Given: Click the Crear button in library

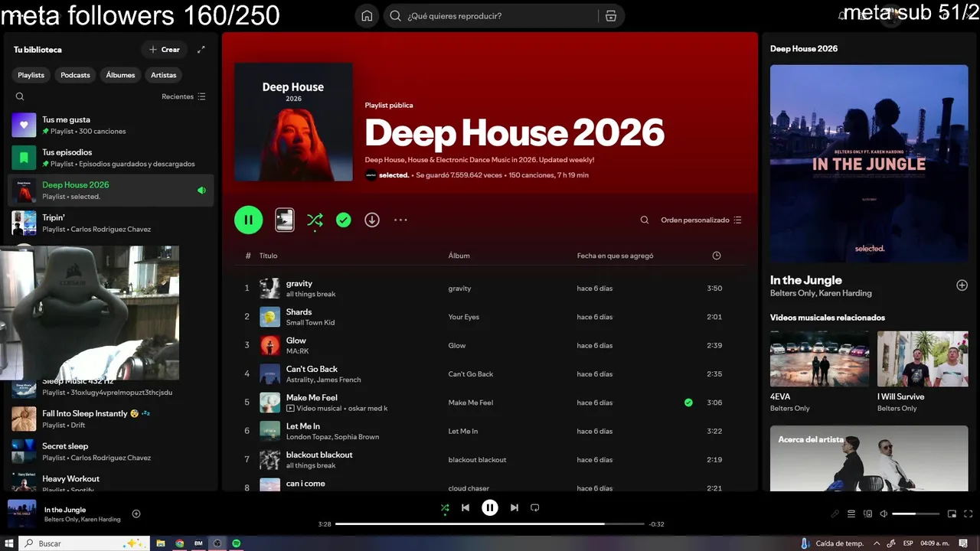Looking at the screenshot, I should (165, 50).
